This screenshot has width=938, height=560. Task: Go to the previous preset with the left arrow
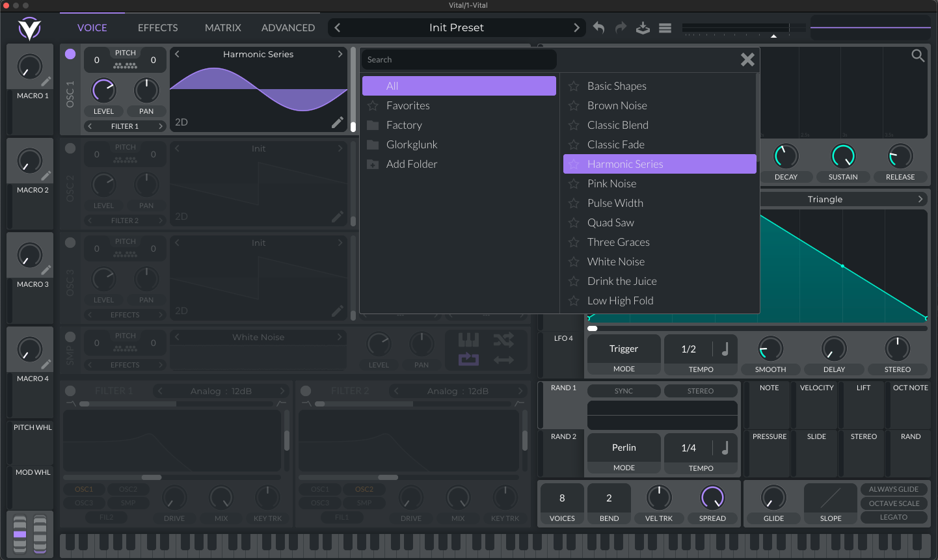pyautogui.click(x=337, y=28)
